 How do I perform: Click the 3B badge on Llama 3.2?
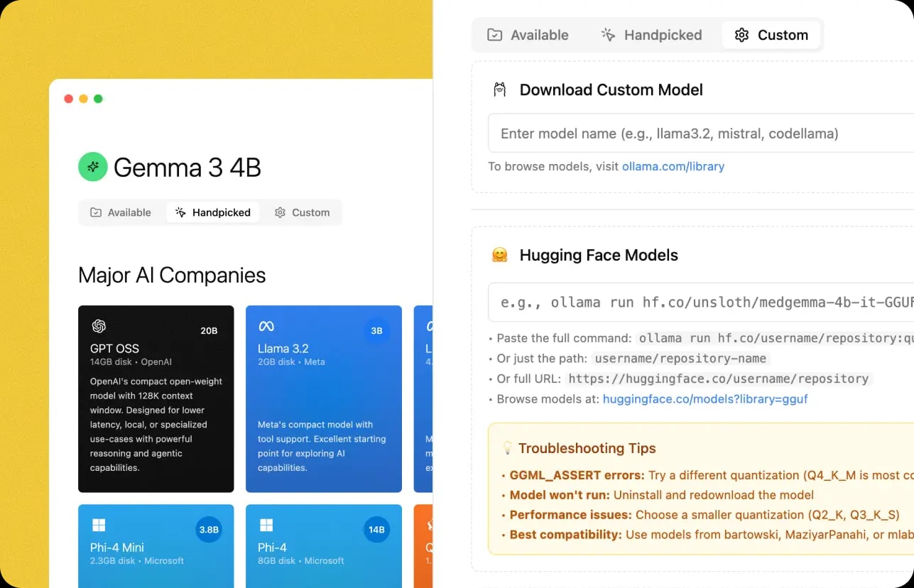tap(376, 330)
